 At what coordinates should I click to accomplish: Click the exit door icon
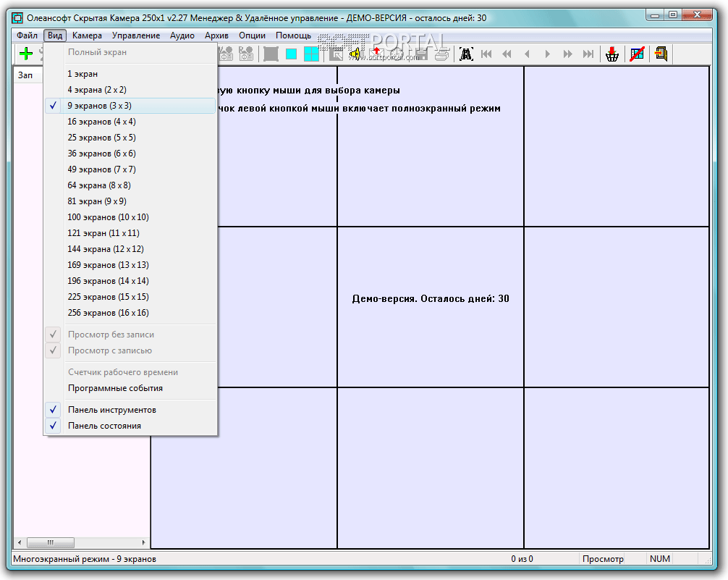(661, 54)
